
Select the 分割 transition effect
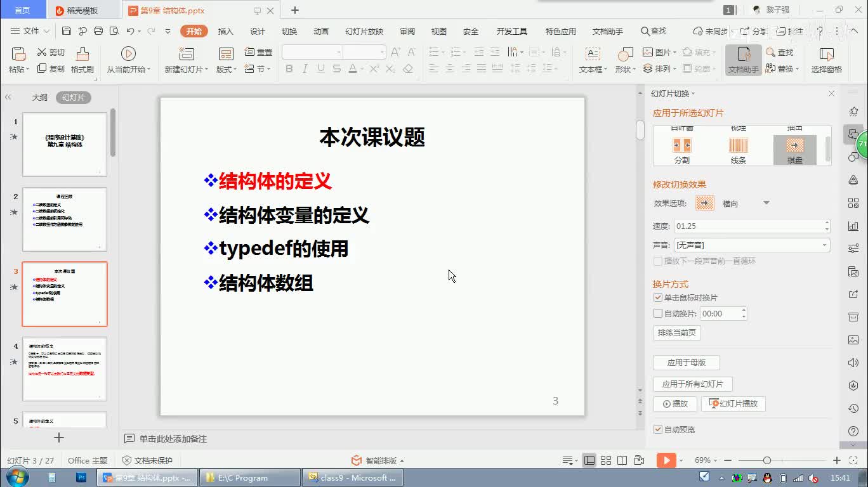click(x=682, y=150)
